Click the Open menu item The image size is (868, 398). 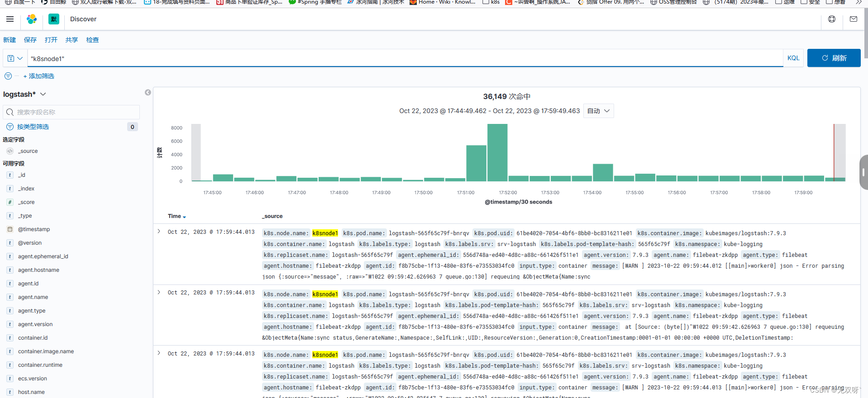click(51, 40)
